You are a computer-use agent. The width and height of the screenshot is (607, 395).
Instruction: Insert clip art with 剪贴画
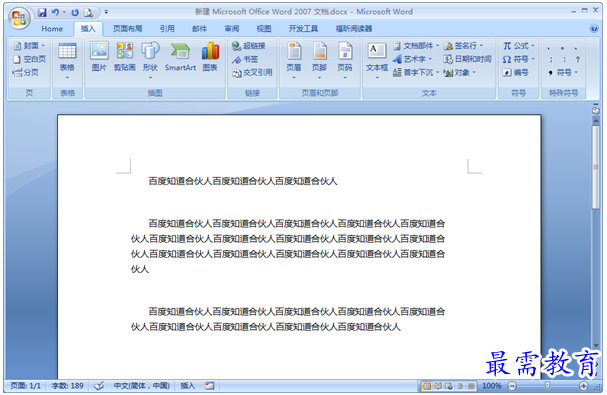coord(125,57)
